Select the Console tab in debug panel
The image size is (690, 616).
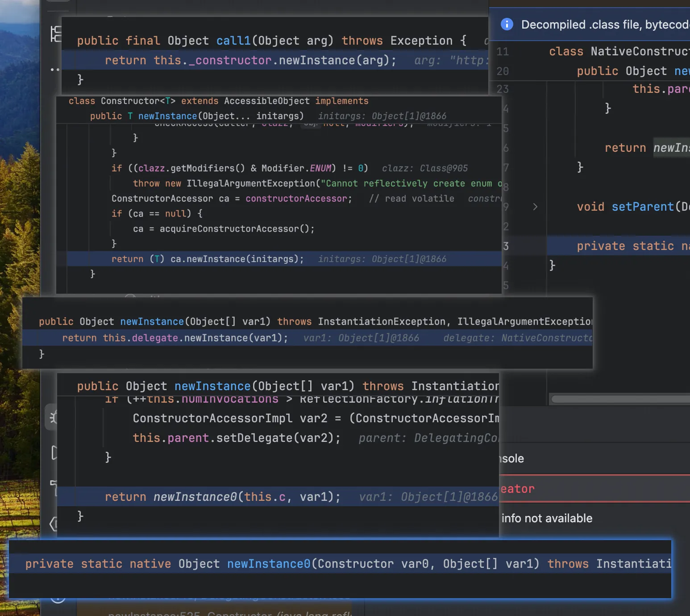coord(511,459)
